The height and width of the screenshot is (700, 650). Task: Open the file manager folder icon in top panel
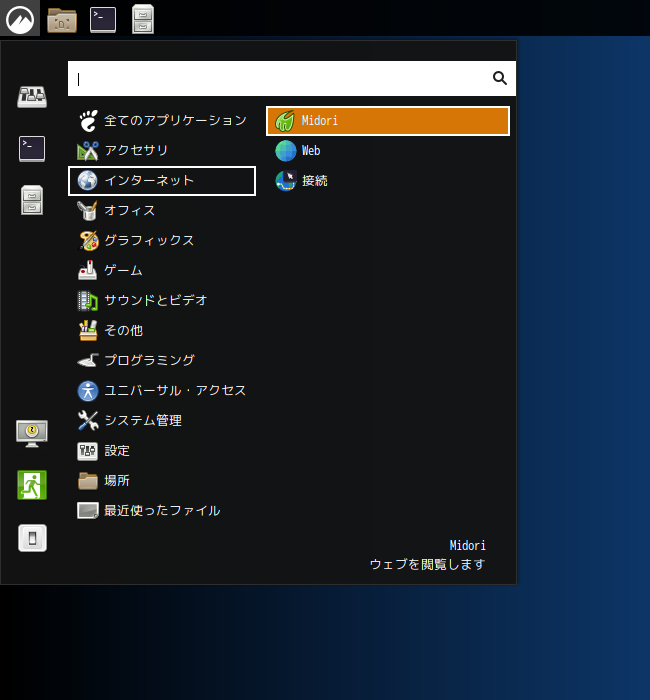[x=62, y=20]
